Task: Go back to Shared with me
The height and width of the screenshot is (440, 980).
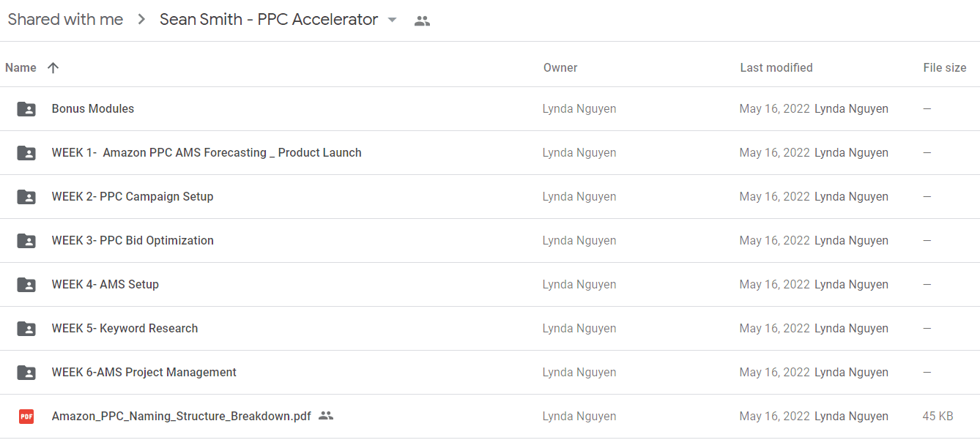Action: (65, 20)
